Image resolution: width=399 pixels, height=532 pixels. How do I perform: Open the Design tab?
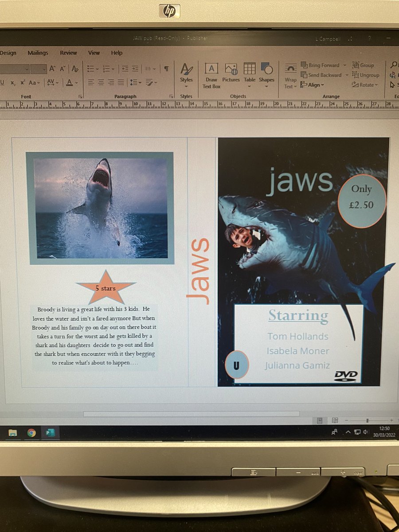point(8,53)
